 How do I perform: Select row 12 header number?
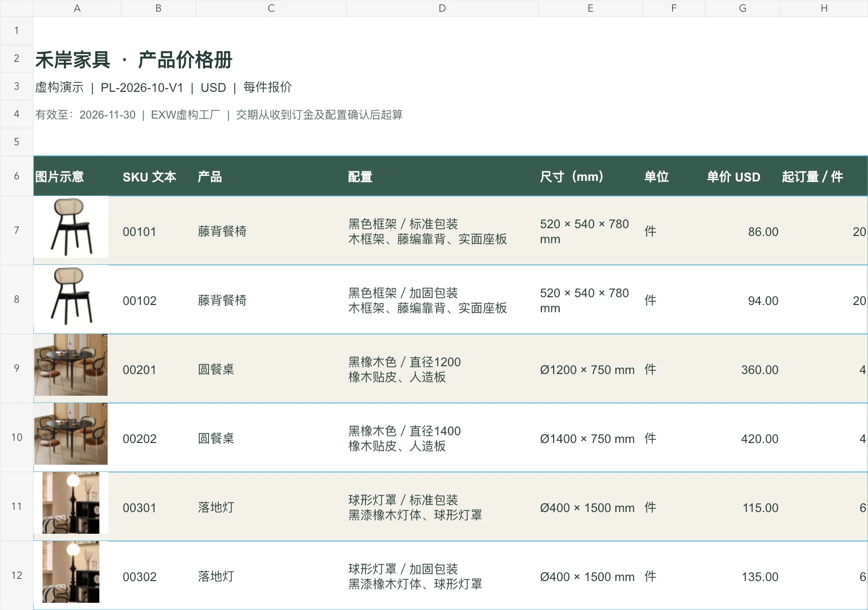coord(17,575)
